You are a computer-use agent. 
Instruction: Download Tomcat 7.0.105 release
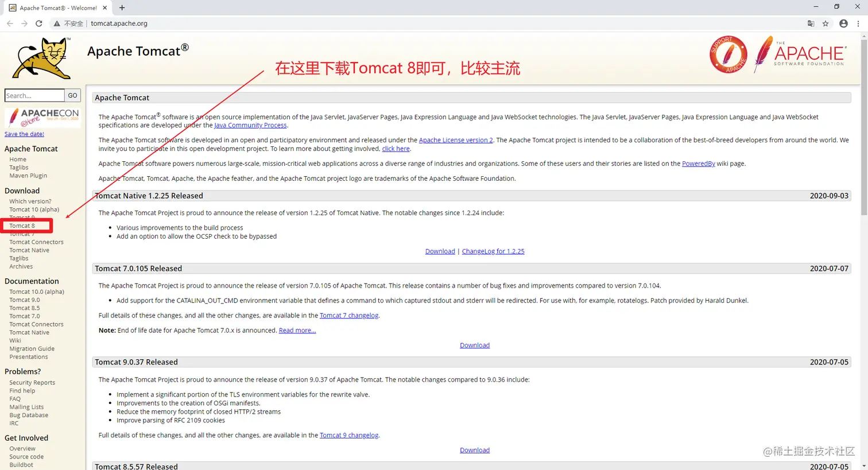pyautogui.click(x=475, y=345)
